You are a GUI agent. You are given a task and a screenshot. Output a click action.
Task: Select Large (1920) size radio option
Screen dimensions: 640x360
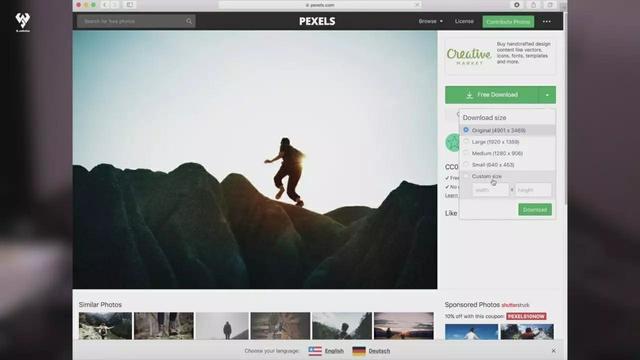(x=466, y=141)
